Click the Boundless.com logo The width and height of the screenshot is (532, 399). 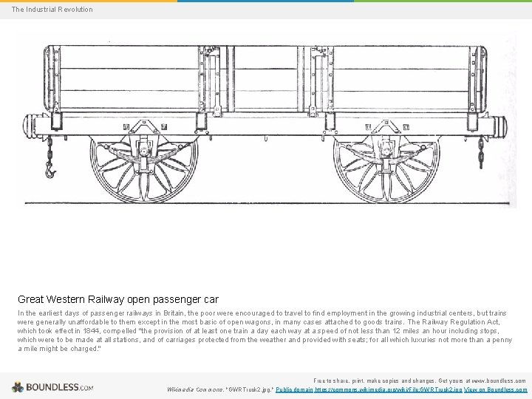pos(52,387)
